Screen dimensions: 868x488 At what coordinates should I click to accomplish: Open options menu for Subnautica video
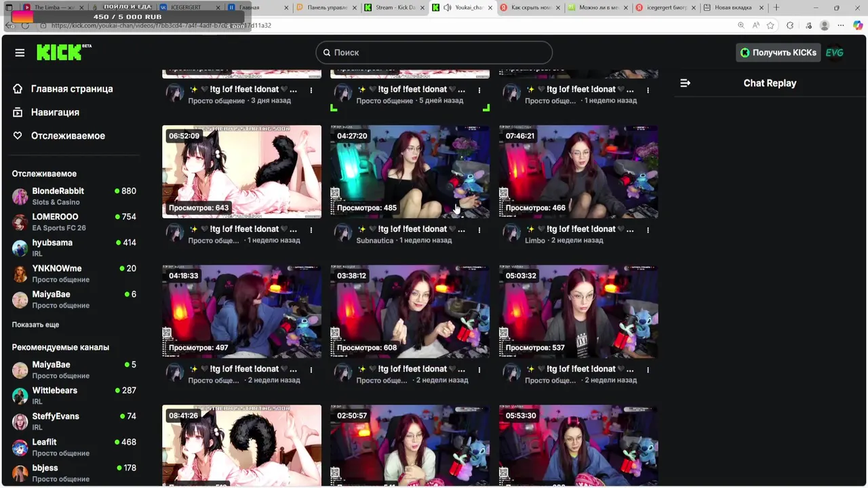pos(479,230)
